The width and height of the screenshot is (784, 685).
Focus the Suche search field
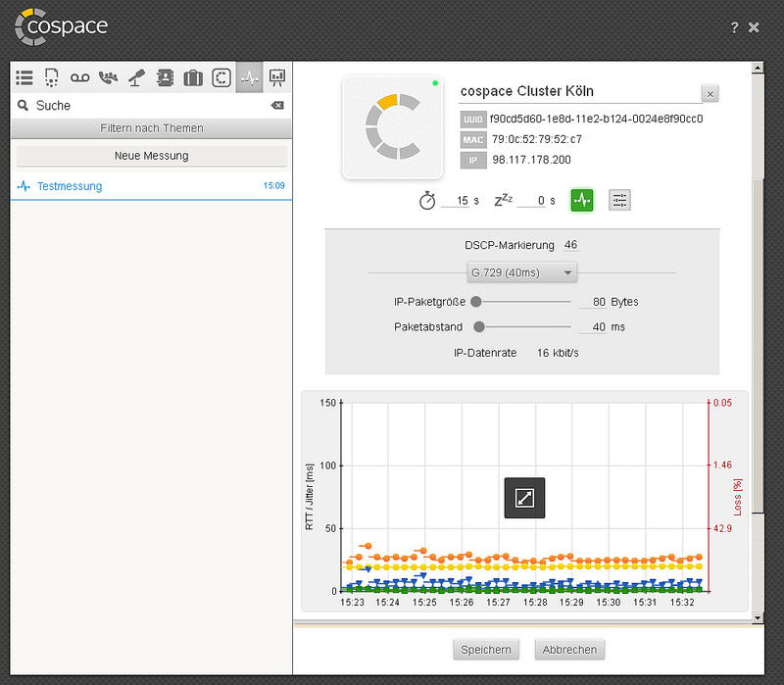point(152,106)
